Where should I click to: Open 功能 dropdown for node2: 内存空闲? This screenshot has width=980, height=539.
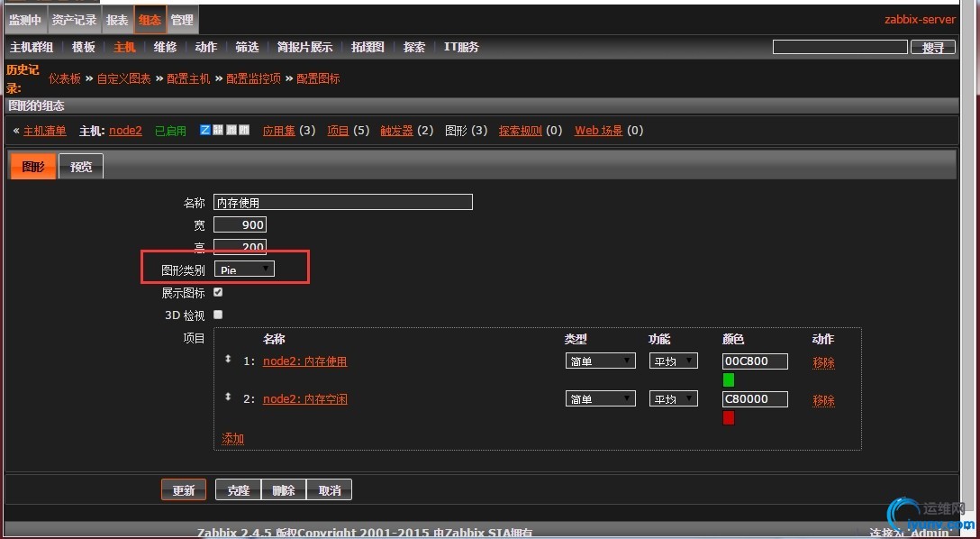[x=673, y=398]
